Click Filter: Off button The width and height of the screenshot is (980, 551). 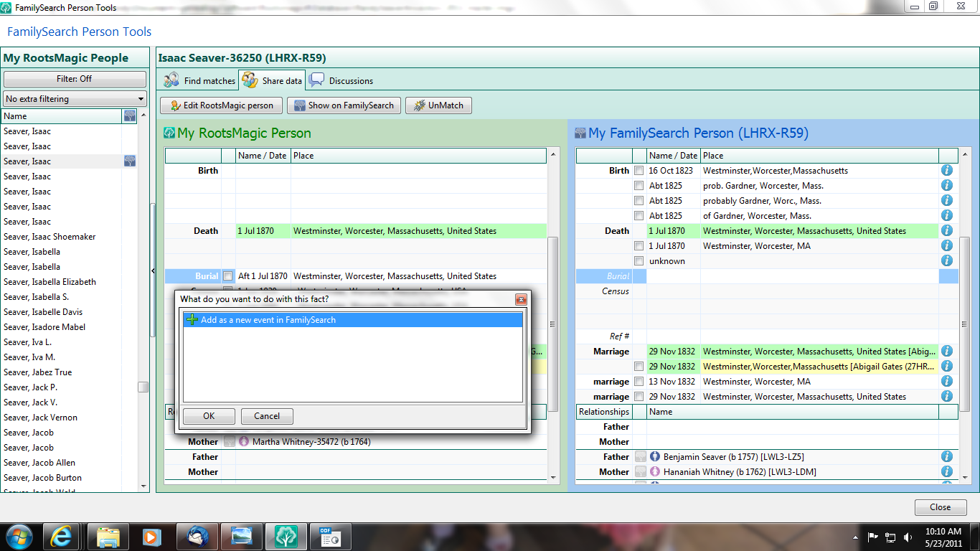tap(75, 79)
